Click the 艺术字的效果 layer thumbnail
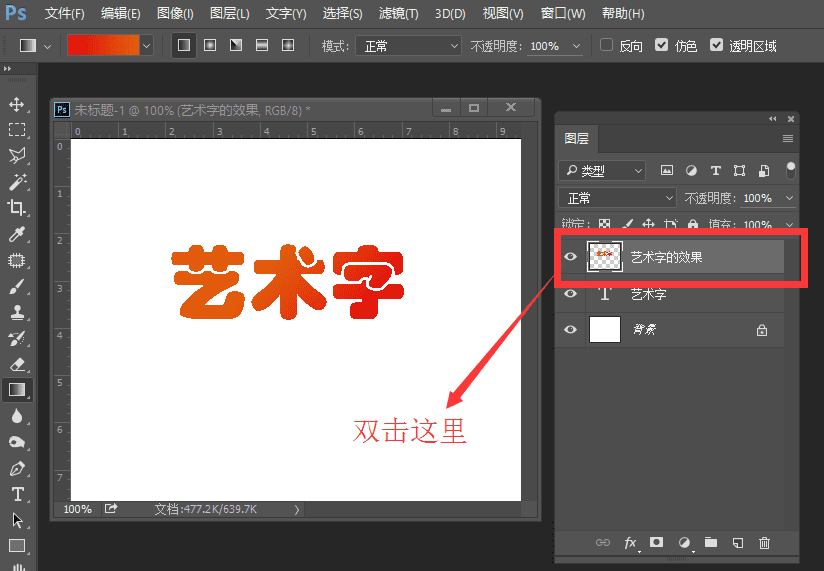This screenshot has height=571, width=824. tap(604, 257)
